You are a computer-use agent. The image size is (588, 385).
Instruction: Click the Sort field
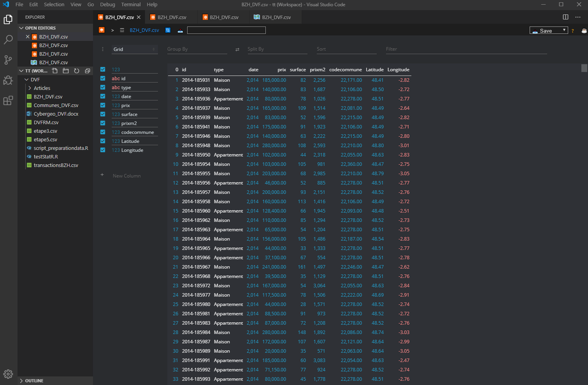(x=346, y=49)
